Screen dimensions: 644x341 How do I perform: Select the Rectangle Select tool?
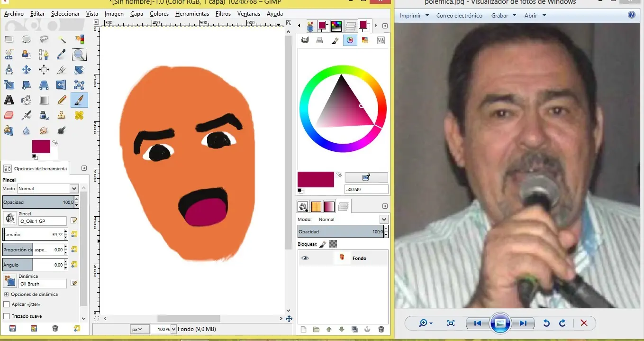9,39
